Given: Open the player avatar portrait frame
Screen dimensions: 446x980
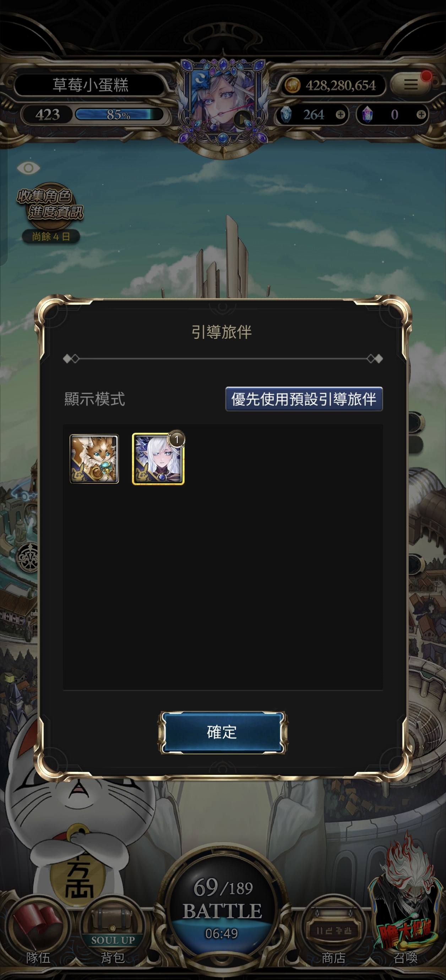Looking at the screenshot, I should pyautogui.click(x=223, y=102).
